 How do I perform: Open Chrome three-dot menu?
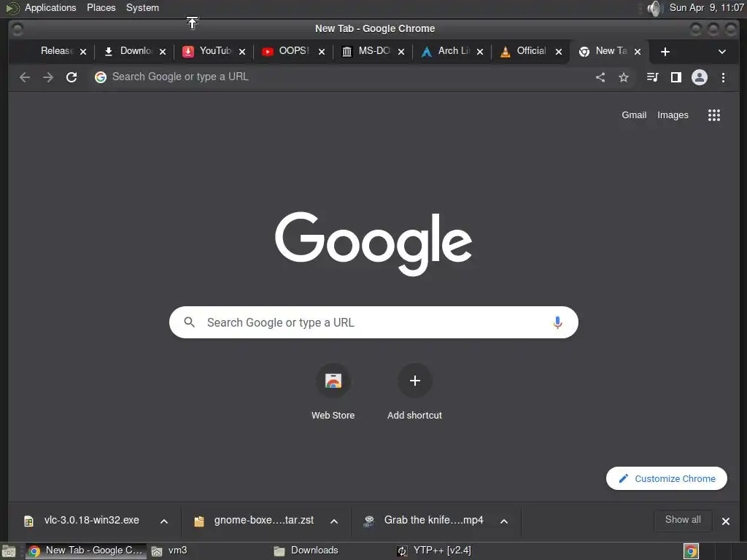pyautogui.click(x=723, y=77)
